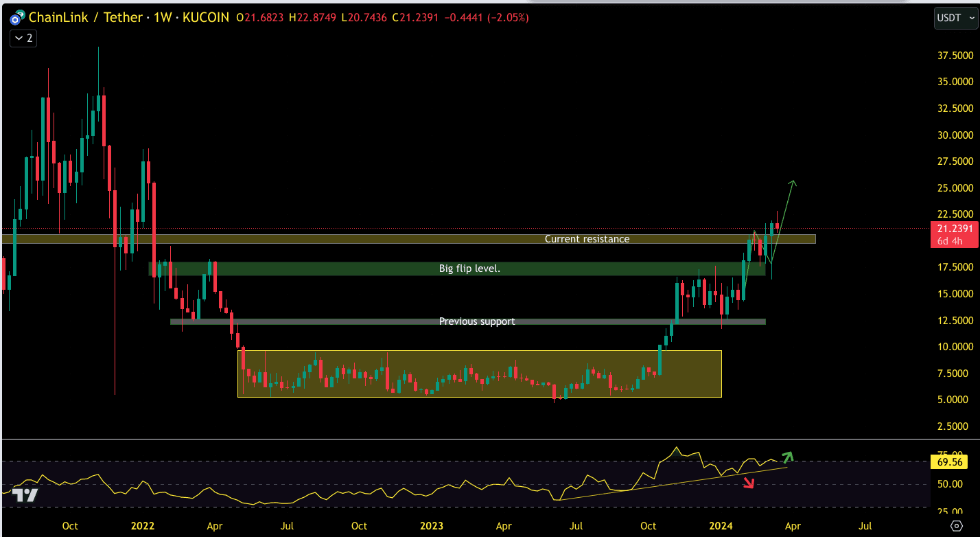Click 27.5000 on the price axis
Screen dimensions: 980x537
click(956, 161)
